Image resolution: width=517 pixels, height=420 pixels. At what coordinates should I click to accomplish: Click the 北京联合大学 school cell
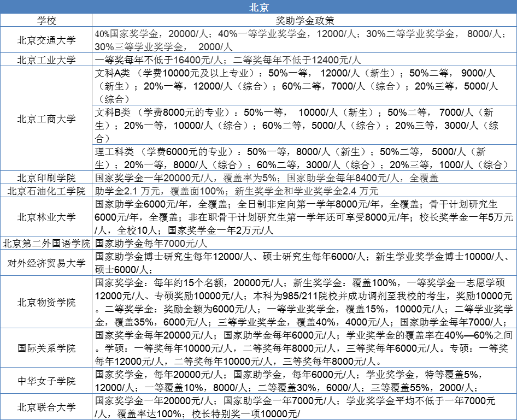coord(46,406)
